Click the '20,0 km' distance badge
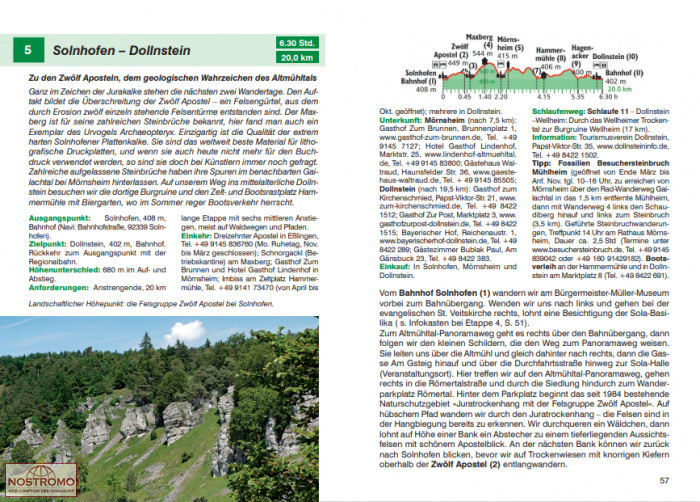Viewport: 700px width, 502px height. (x=297, y=57)
